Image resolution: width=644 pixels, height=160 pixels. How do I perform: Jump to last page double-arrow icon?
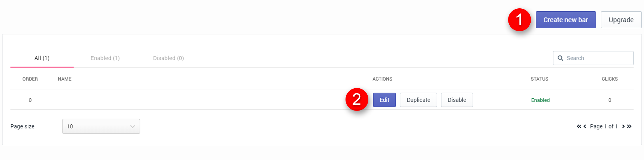[629, 126]
